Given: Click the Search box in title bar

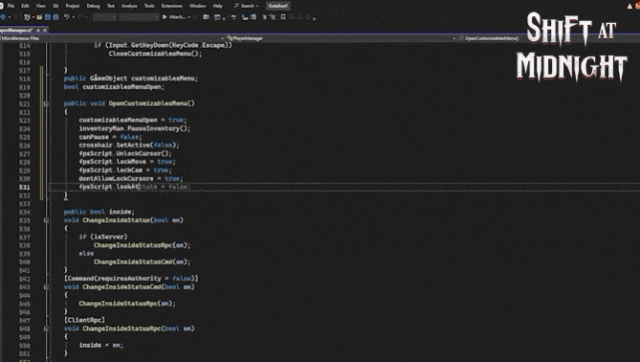Looking at the screenshot, I should pyautogui.click(x=246, y=6).
